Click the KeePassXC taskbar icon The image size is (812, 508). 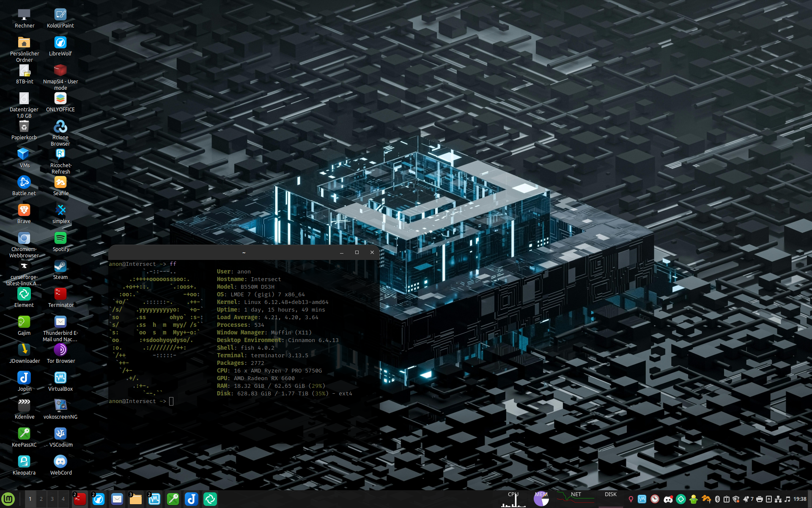(173, 500)
